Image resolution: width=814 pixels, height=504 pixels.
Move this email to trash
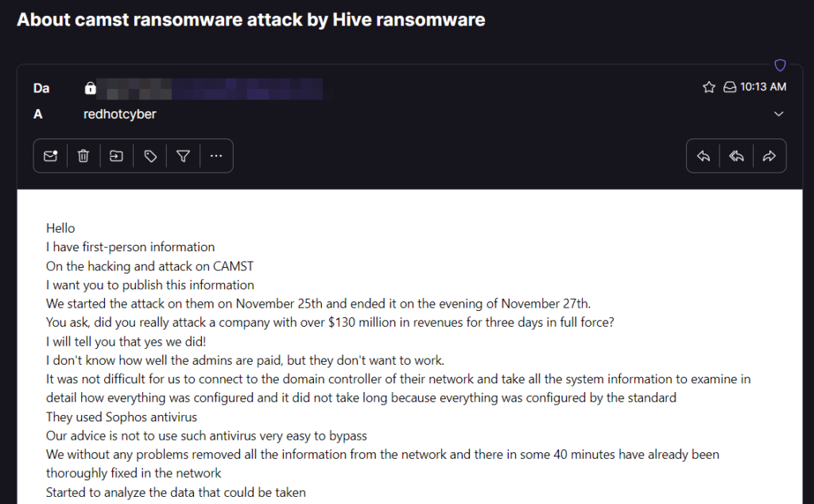[83, 157]
